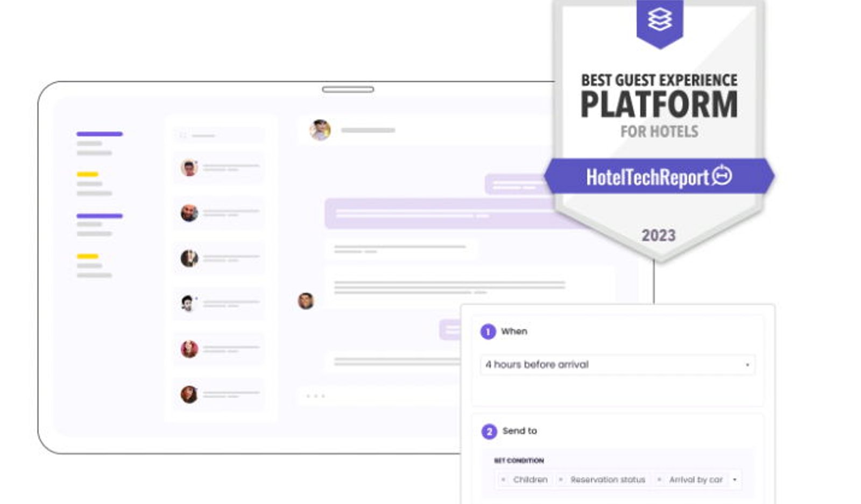Click the chat message input area with dots
The height and width of the screenshot is (504, 861).
[x=378, y=396]
